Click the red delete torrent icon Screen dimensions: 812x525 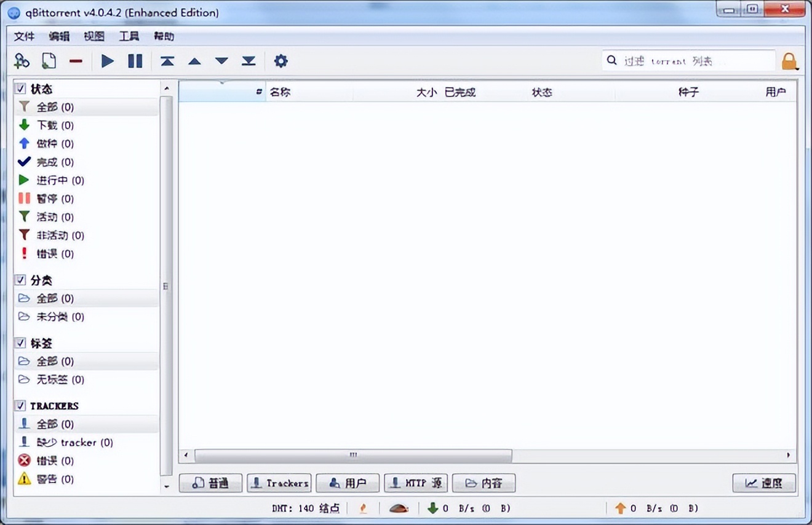tap(76, 61)
